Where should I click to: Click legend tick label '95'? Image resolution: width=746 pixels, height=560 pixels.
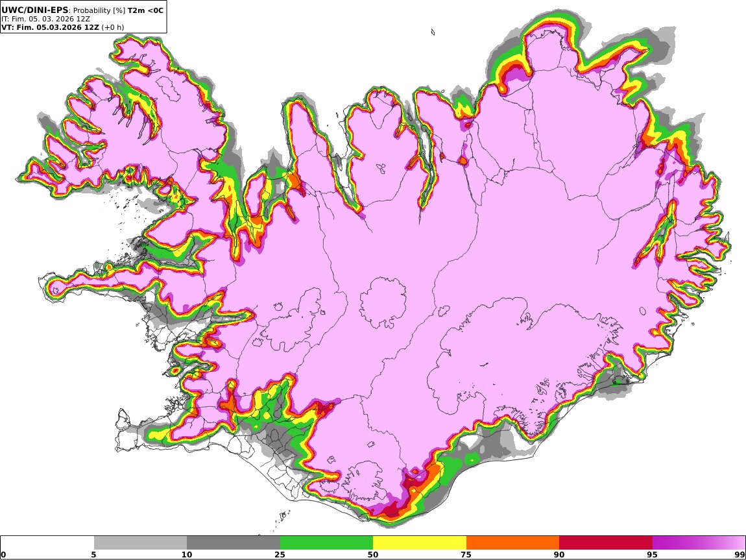pyautogui.click(x=652, y=555)
